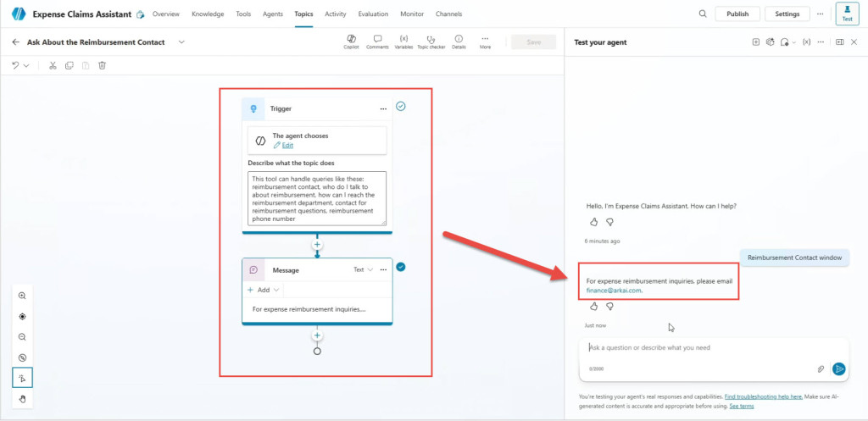Open variables icon in test panel header
The image size is (868, 421).
coord(807,42)
